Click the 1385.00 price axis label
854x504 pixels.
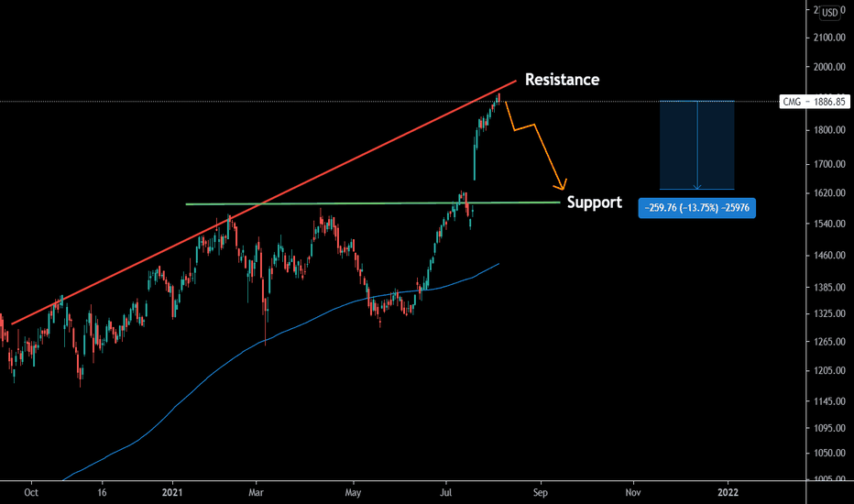click(x=829, y=287)
